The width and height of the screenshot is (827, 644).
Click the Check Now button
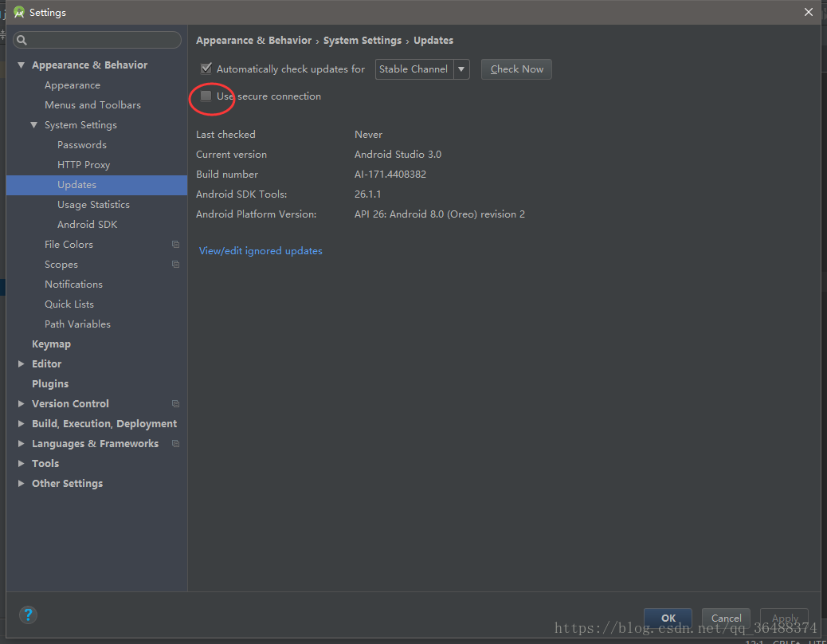[516, 69]
